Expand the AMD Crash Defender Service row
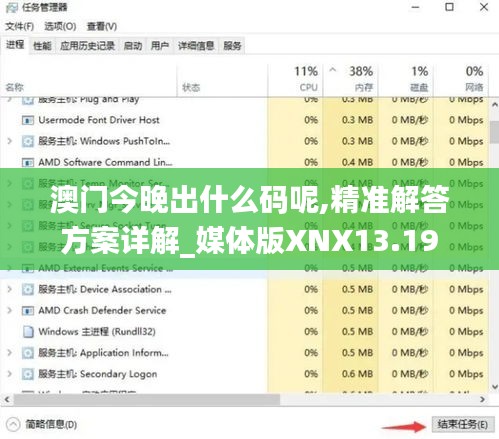 pyautogui.click(x=10, y=311)
